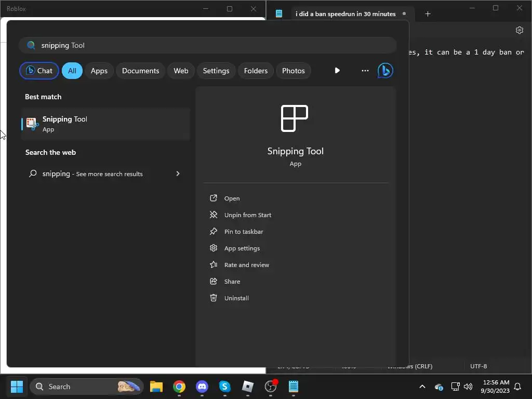Viewport: 532px width, 399px height.
Task: Open the three-dots options menu
Action: [365, 71]
